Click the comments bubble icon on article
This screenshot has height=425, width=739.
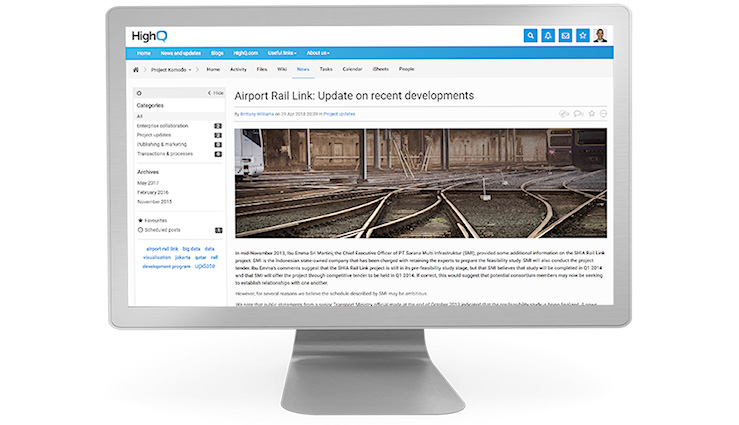point(578,114)
